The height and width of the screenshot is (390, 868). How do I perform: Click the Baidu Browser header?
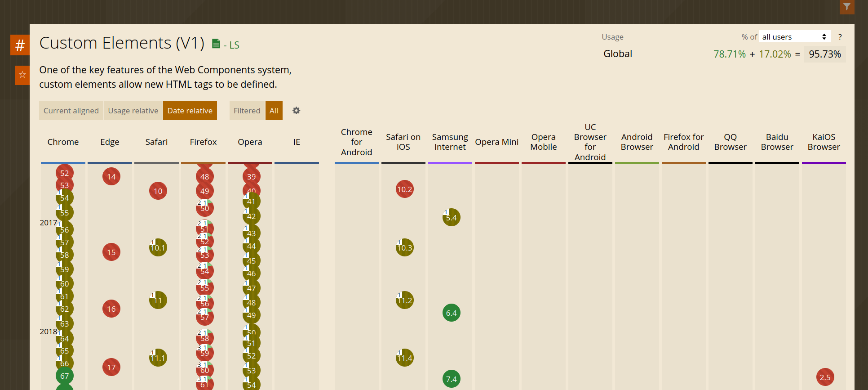(x=777, y=142)
